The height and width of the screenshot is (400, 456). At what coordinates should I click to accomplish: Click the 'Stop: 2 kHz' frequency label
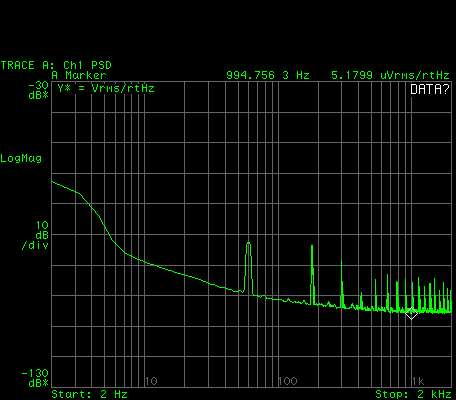click(413, 394)
